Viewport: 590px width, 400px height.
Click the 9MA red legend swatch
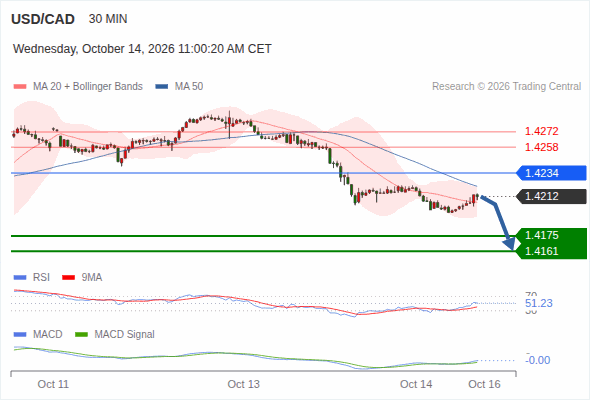click(68, 278)
